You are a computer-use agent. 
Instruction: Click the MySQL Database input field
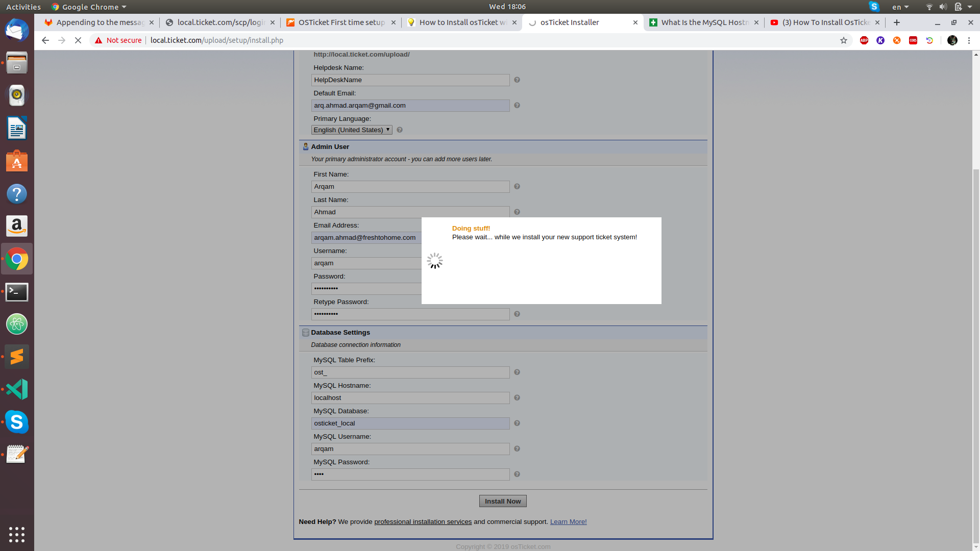click(x=410, y=423)
